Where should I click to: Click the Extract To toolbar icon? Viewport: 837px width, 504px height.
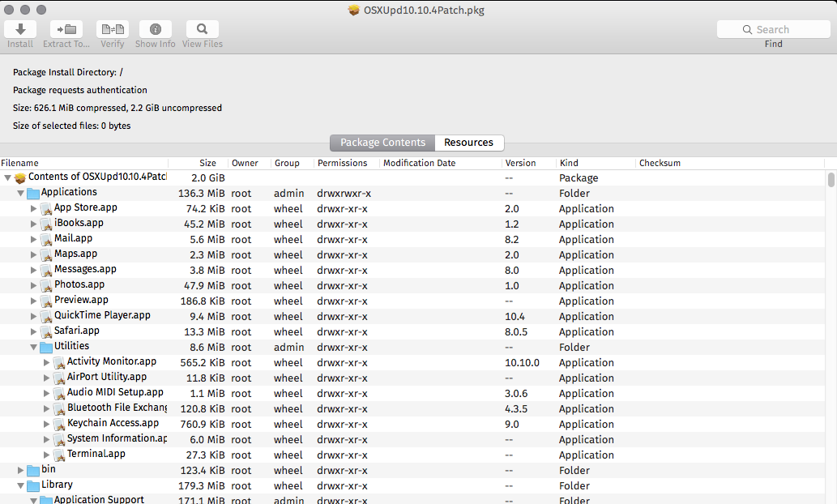66,29
